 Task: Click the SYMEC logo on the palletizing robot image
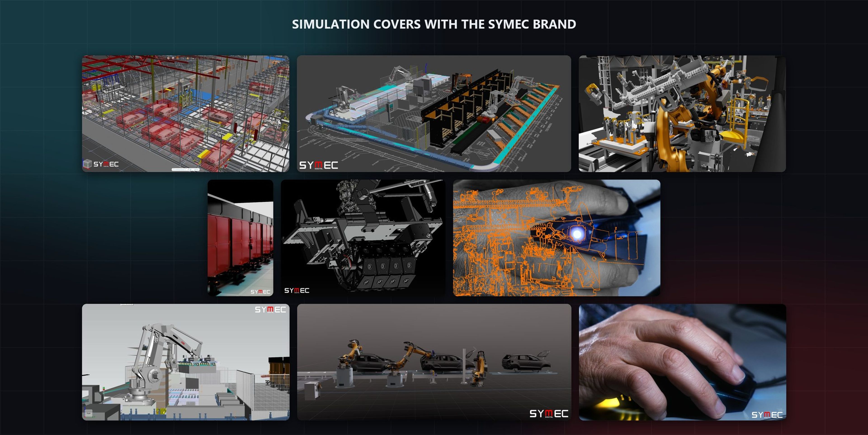tap(270, 309)
